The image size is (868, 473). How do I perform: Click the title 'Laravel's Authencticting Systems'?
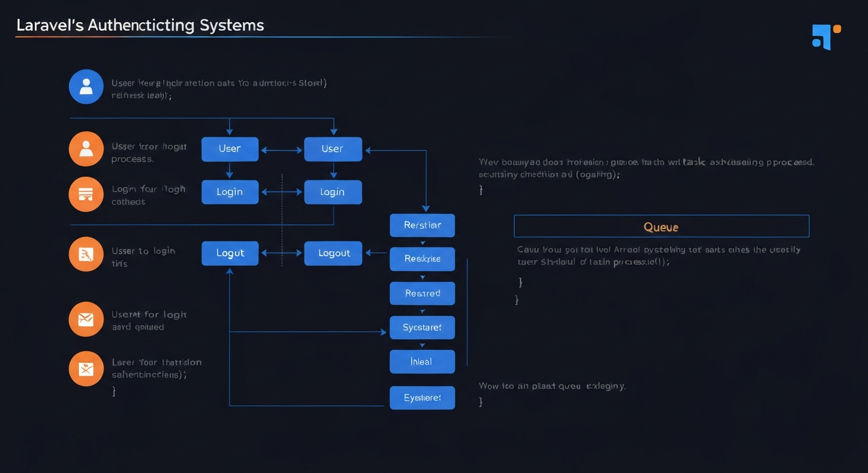(140, 25)
